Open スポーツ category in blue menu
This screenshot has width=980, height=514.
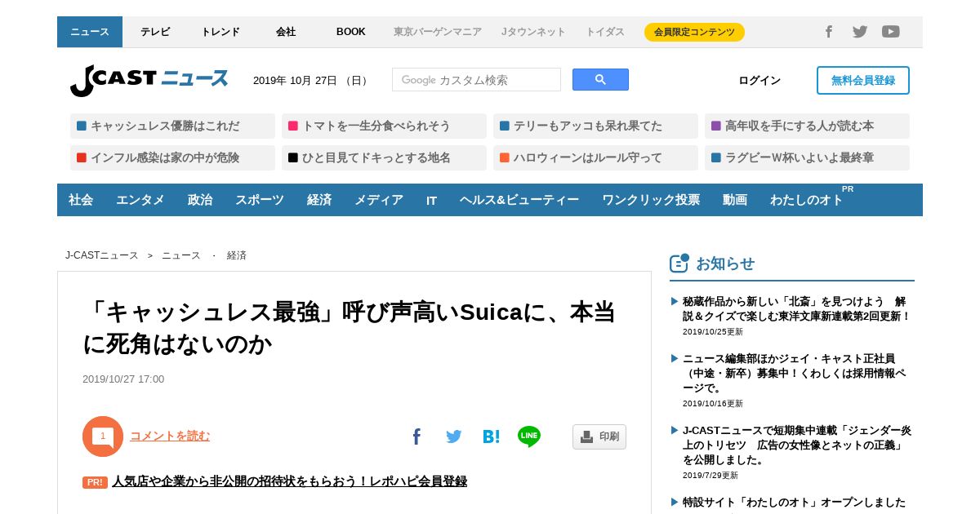click(260, 200)
